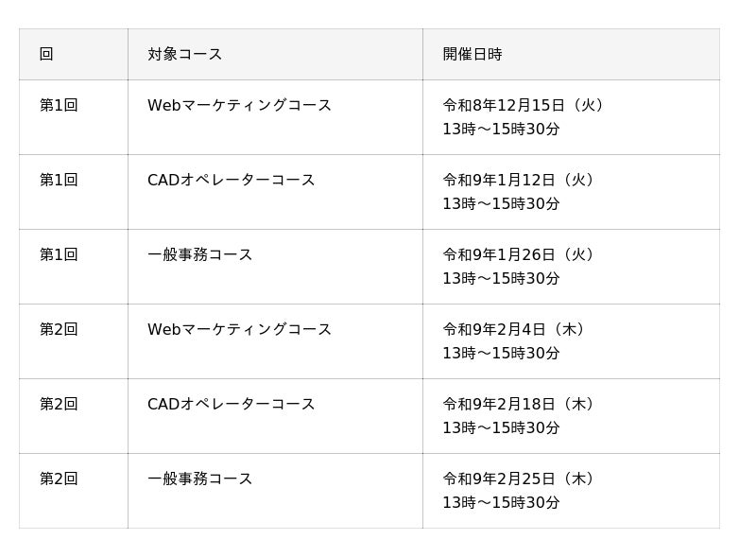Click the date 令和9年1月12日（火）

coord(518,180)
